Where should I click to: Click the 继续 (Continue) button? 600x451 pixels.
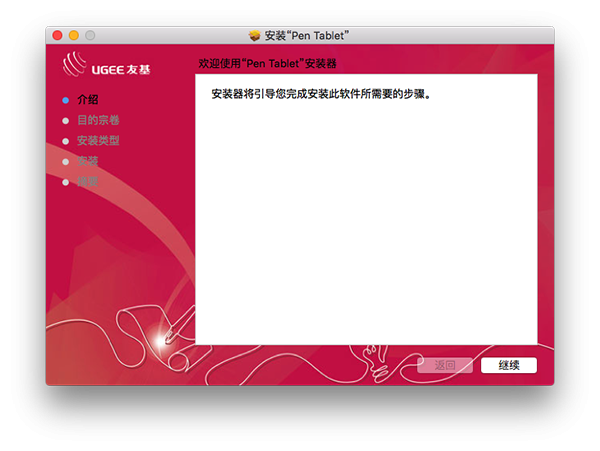[x=509, y=365]
